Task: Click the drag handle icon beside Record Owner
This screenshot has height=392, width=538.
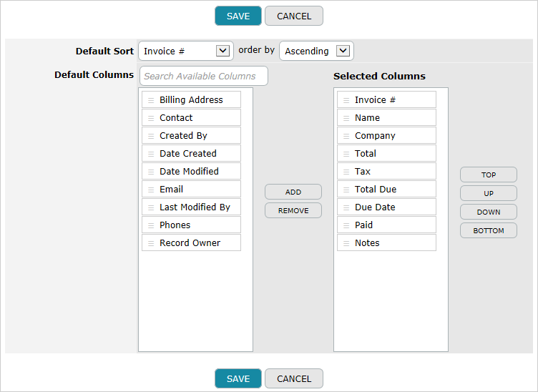Action: point(151,242)
